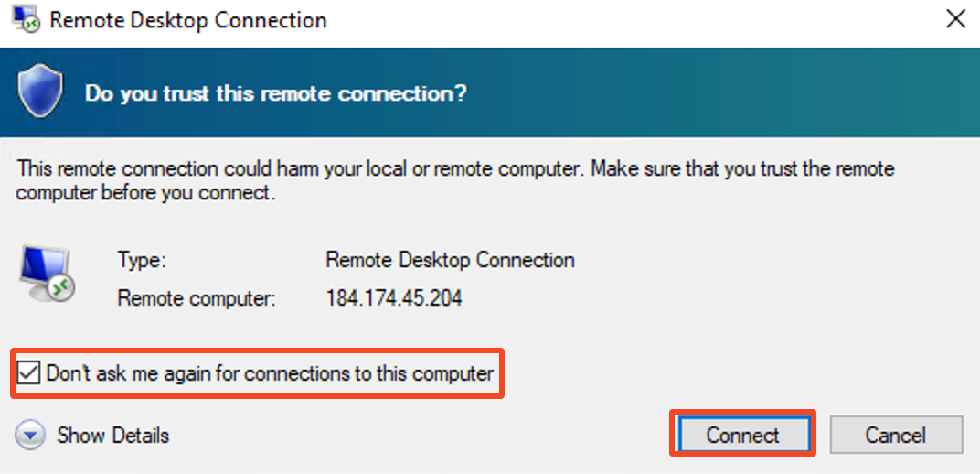Click blank dialog area right of the IP address

click(731, 298)
